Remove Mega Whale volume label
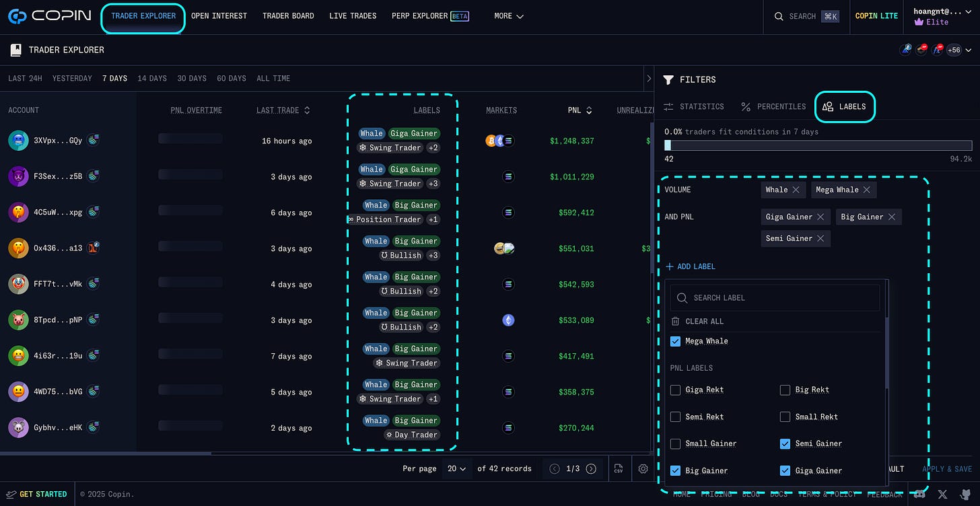 point(866,190)
